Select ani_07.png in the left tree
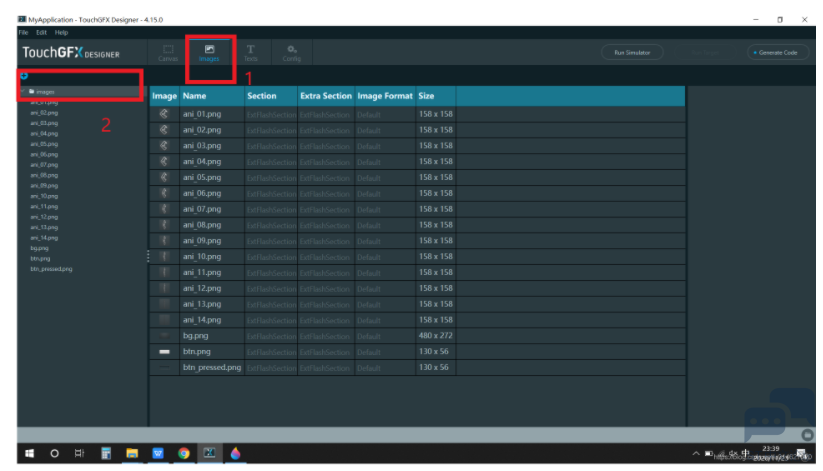Viewport: 823px width, 471px height. pos(44,165)
